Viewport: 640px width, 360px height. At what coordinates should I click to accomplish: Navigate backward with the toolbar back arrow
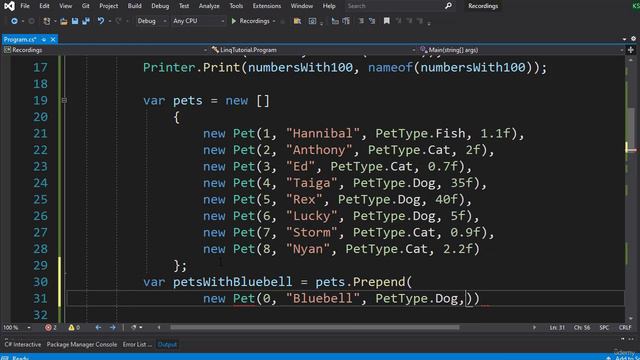(14, 21)
